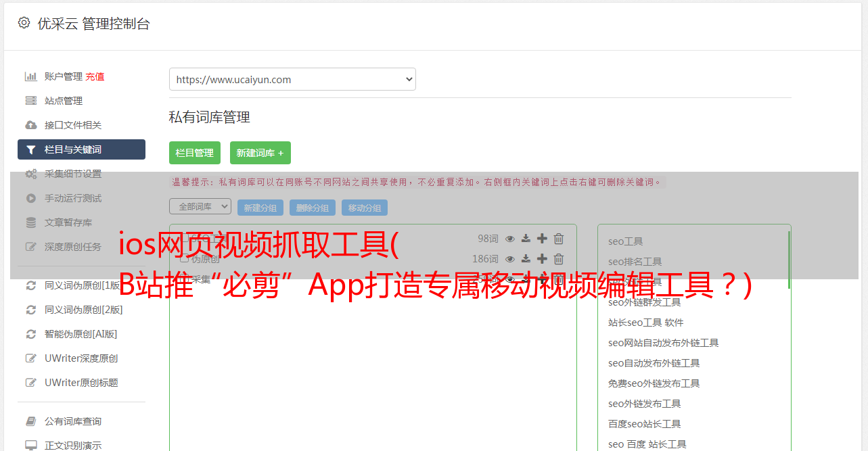The image size is (868, 451).
Task: Check the 伪原创 word library checkbox
Action: click(x=184, y=258)
